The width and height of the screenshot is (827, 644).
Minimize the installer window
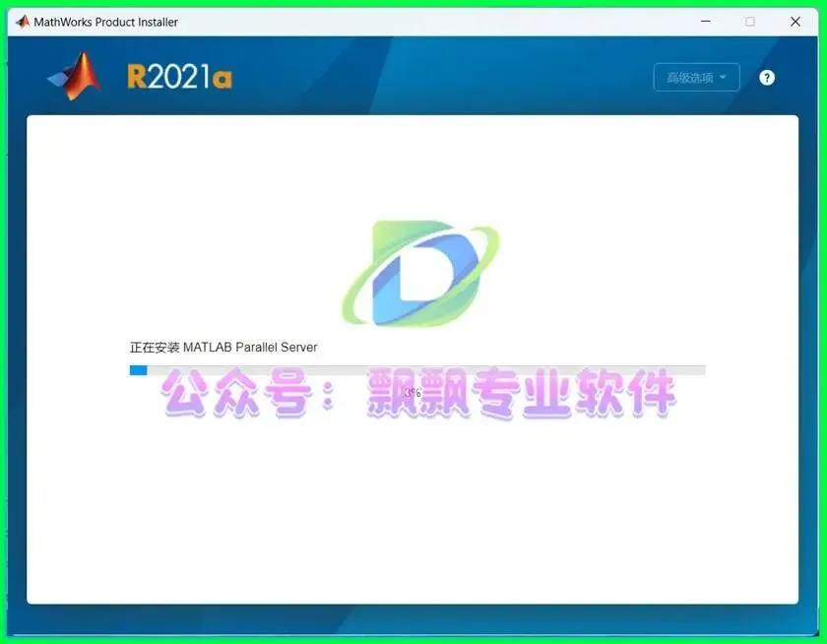click(705, 22)
